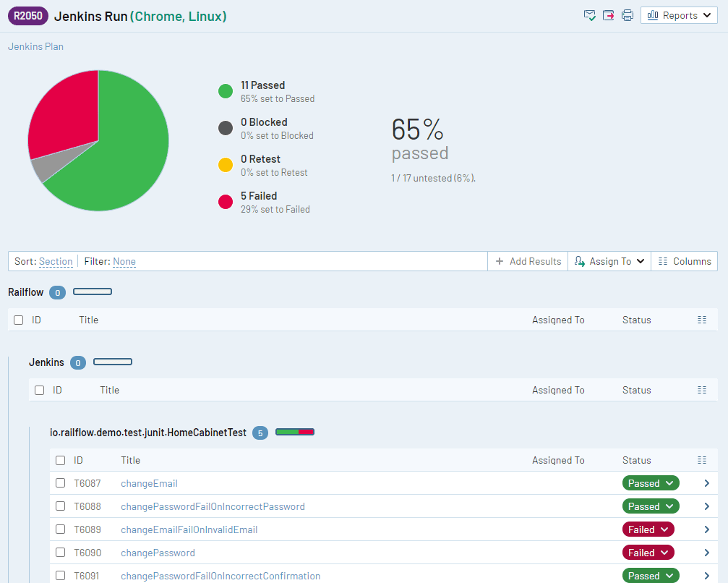The height and width of the screenshot is (583, 728).
Task: Select all checkbox in Jenkins table header
Action: click(40, 390)
